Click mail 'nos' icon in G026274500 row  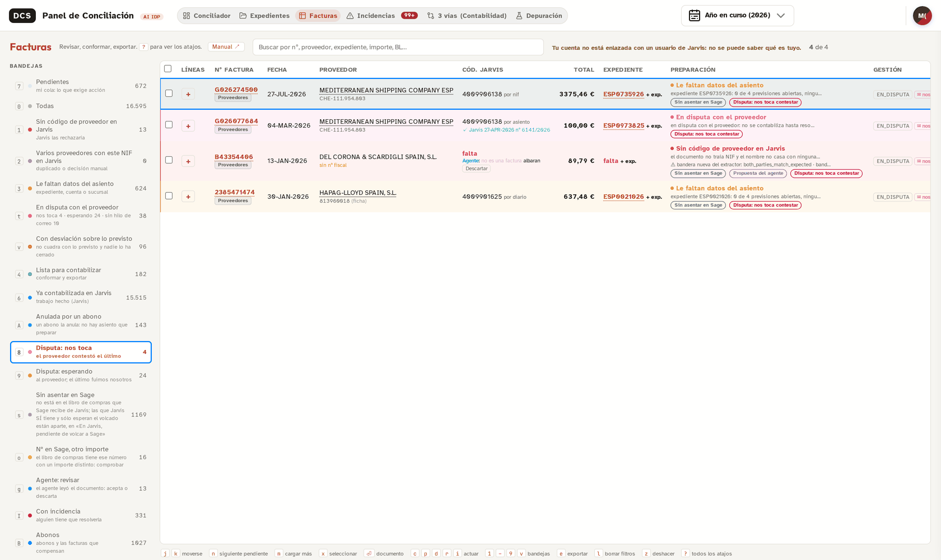pyautogui.click(x=923, y=95)
